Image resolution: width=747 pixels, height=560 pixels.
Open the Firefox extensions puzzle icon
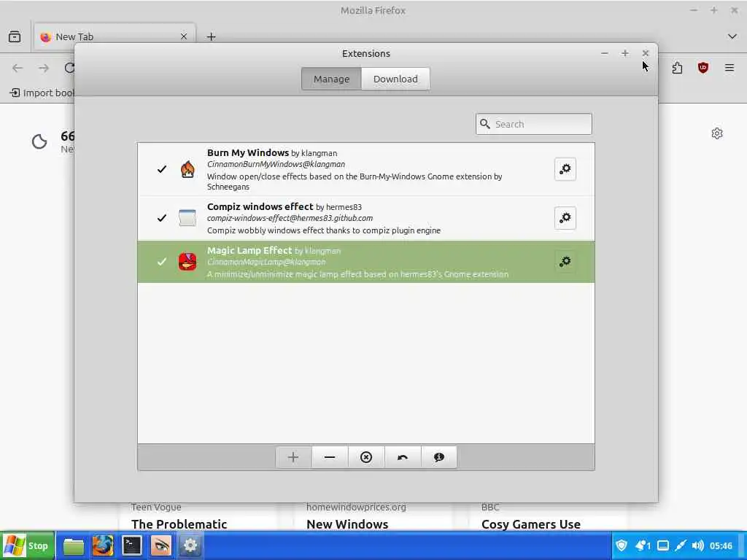[677, 68]
